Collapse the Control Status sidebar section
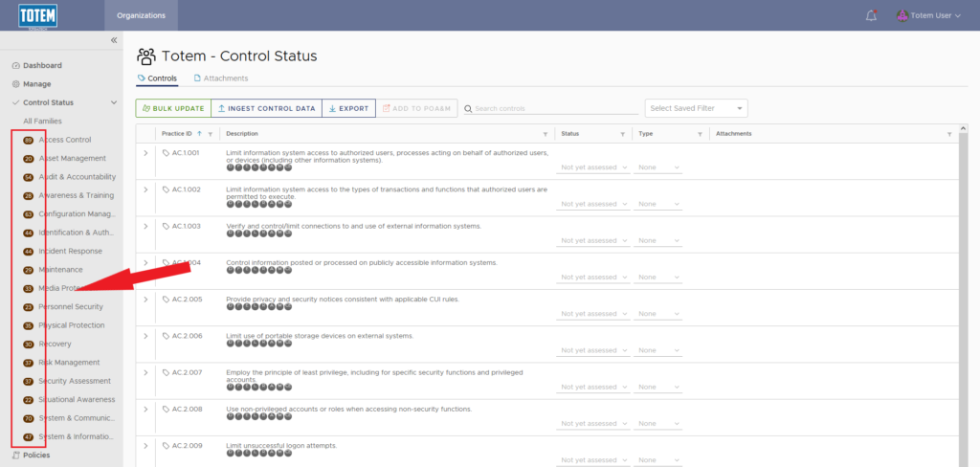Viewport: 980px width, 467px height. [x=114, y=102]
